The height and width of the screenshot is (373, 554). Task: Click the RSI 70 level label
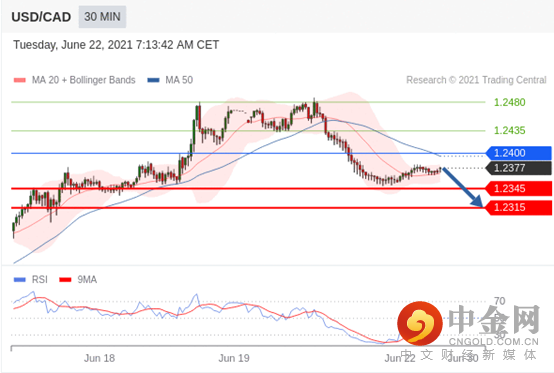click(499, 301)
